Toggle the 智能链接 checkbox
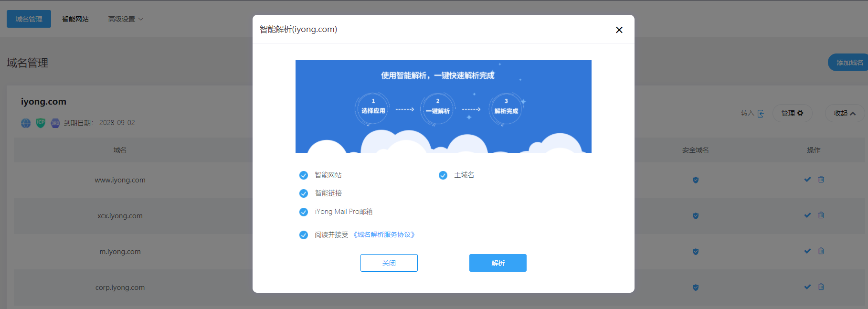This screenshot has width=868, height=309. [304, 193]
